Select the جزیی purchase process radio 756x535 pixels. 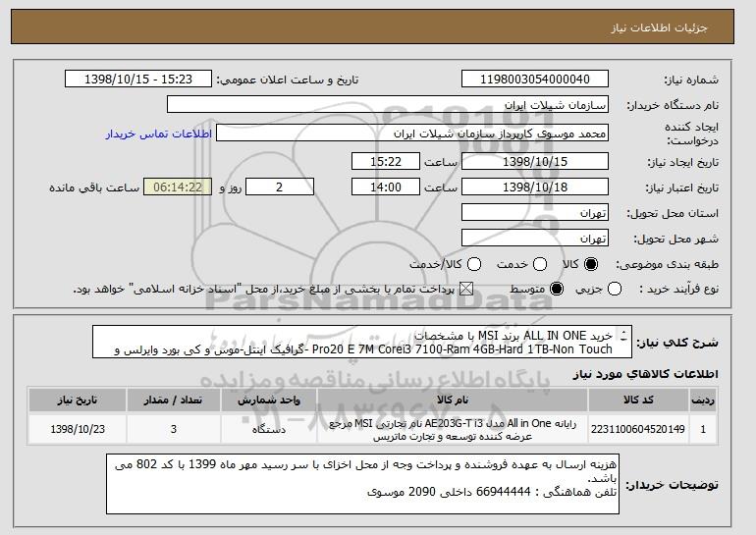[x=615, y=290]
